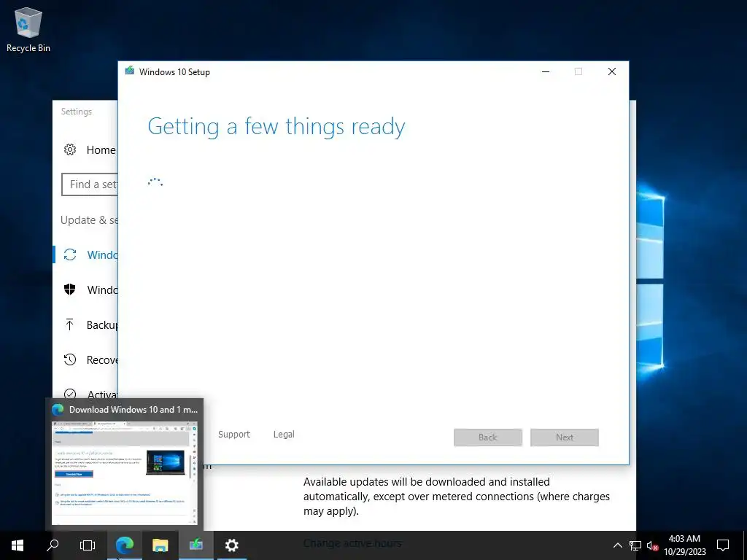Click the Backup arrow icon in Settings

69,324
